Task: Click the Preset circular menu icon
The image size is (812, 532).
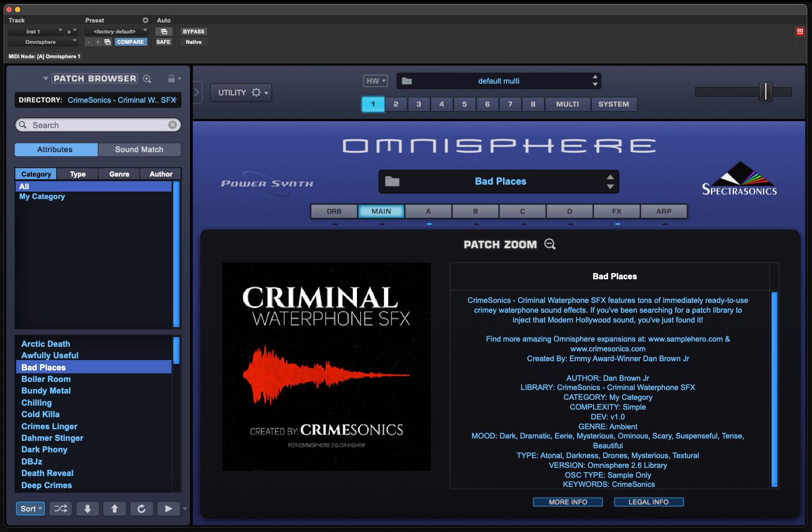Action: pyautogui.click(x=146, y=20)
